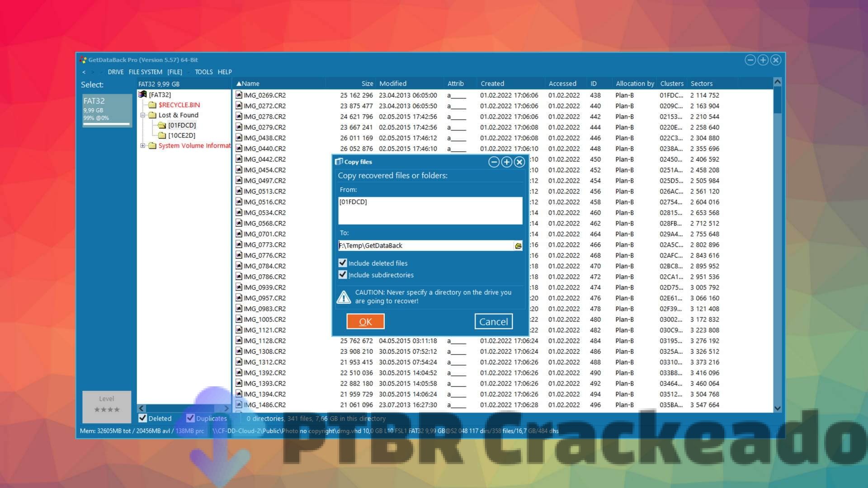The height and width of the screenshot is (488, 868).
Task: Click the vertical scrollbar thumb of file list
Action: click(x=778, y=100)
